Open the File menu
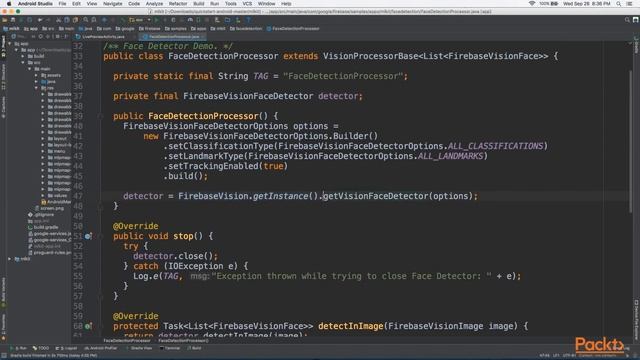Image resolution: width=640 pixels, height=360 pixels. pos(62,4)
